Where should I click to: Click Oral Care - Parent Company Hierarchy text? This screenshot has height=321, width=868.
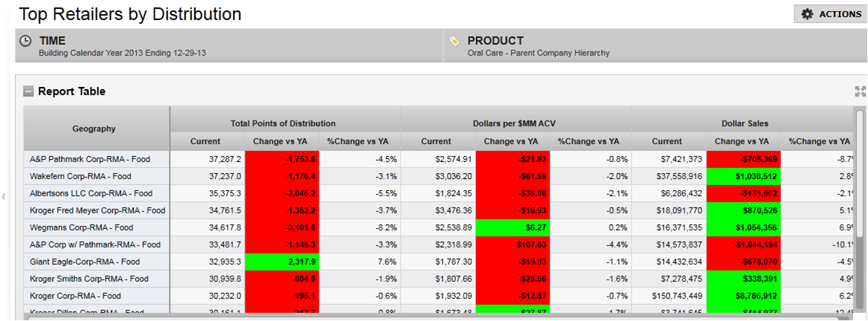[x=538, y=53]
